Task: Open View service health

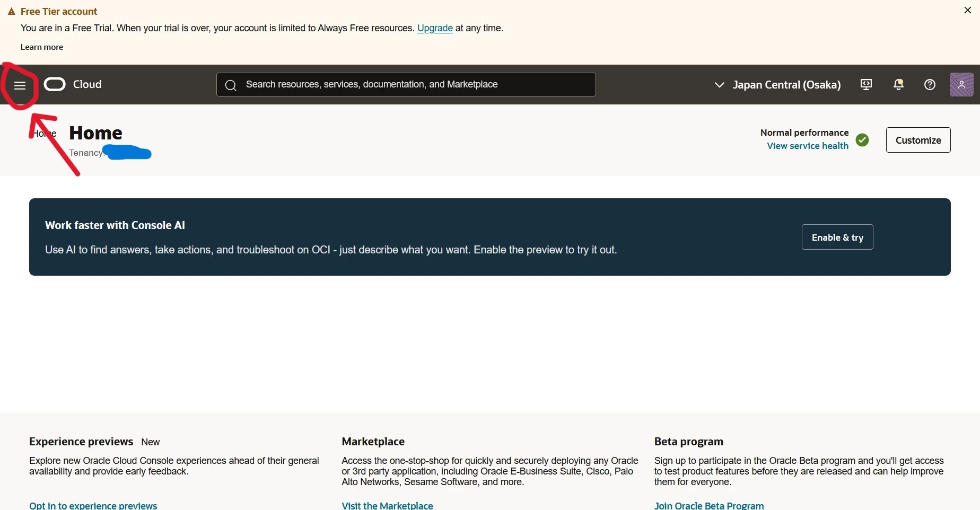Action: (x=808, y=146)
